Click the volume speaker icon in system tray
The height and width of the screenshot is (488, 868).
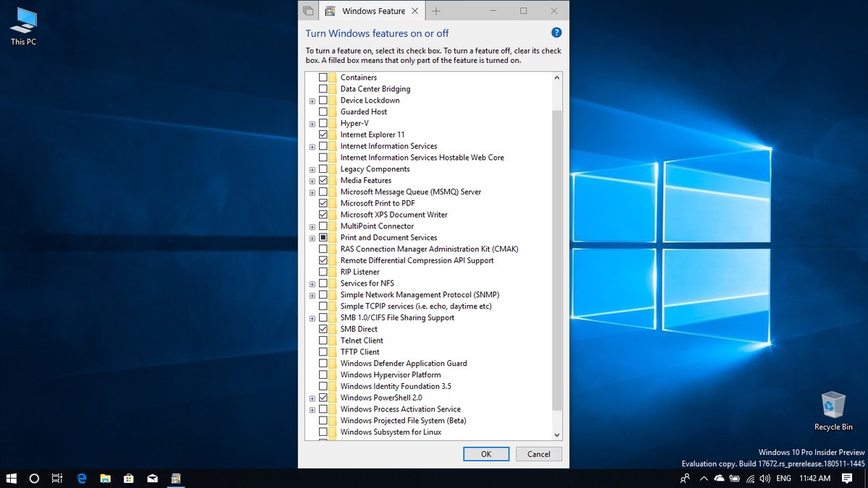point(765,479)
